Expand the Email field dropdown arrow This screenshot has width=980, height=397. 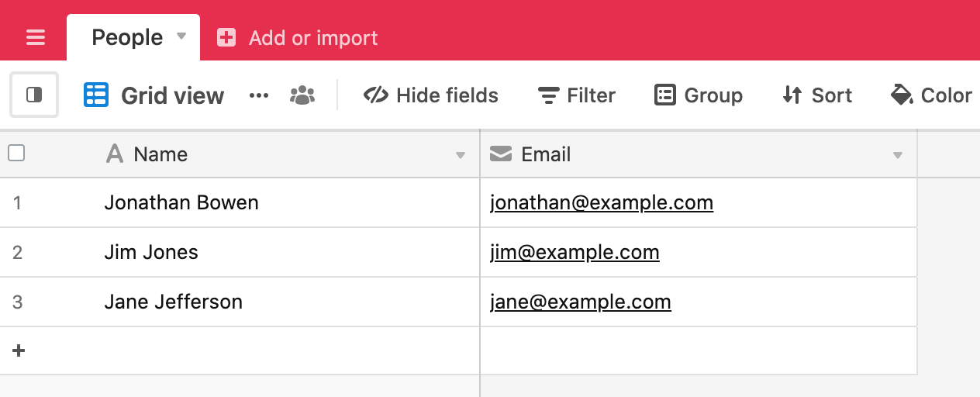(898, 155)
